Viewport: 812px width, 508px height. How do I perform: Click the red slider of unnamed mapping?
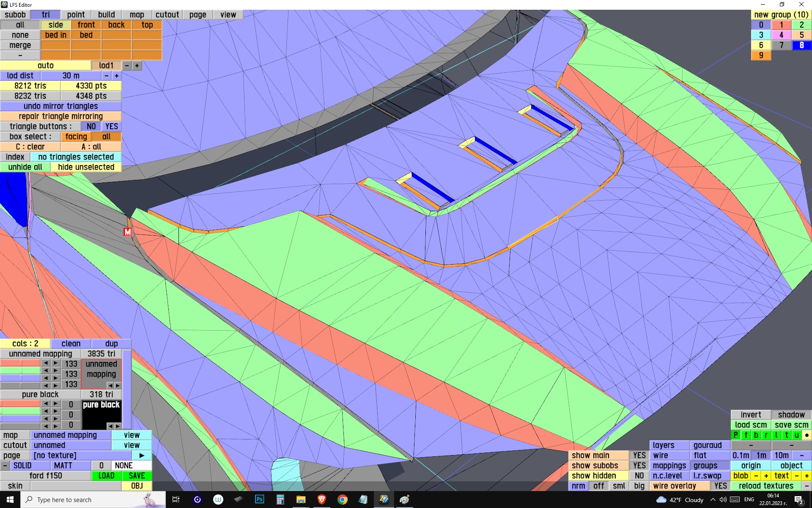(x=20, y=364)
